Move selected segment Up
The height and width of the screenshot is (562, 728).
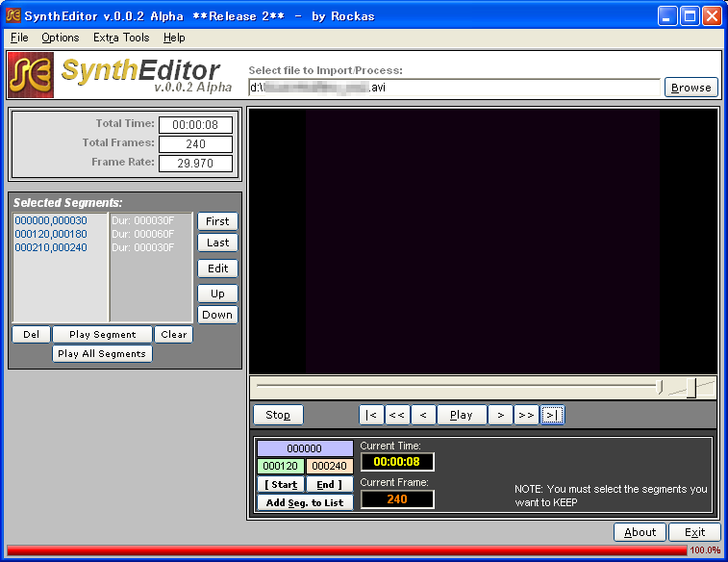(x=217, y=294)
